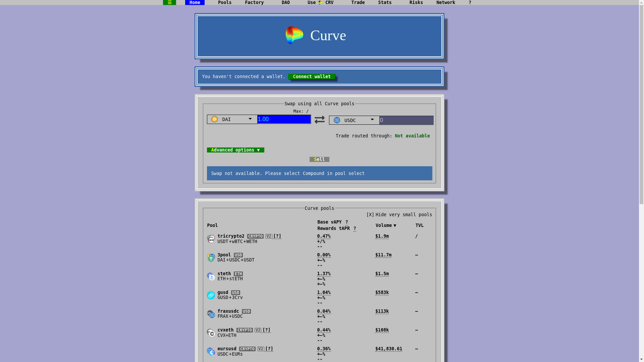Click the eursusd pool icon

(x=211, y=351)
